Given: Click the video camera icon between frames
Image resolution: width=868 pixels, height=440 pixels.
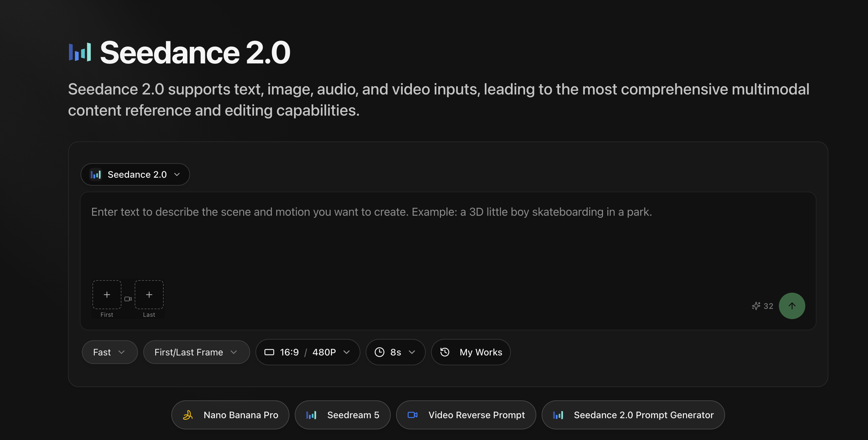Looking at the screenshot, I should coord(128,299).
